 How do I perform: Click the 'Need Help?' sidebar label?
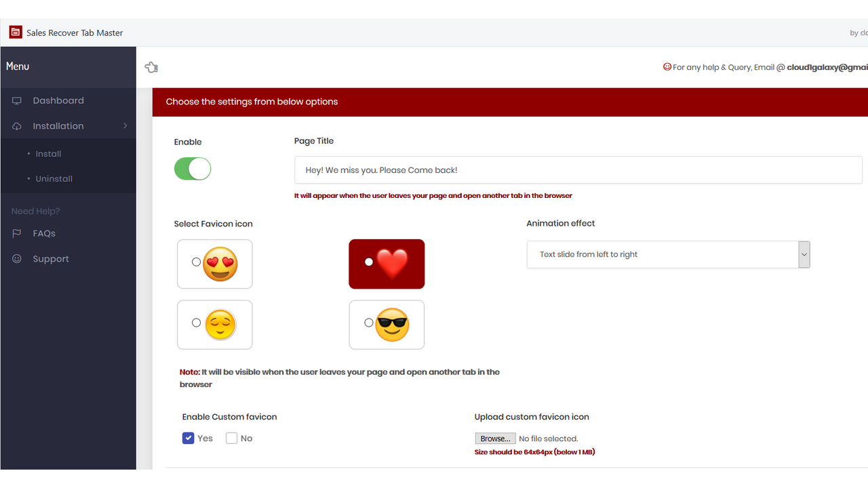[x=35, y=211]
